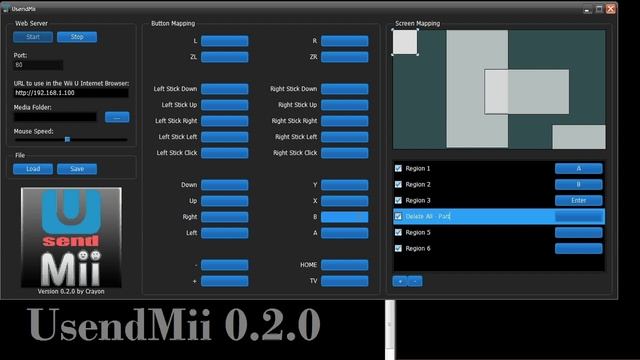This screenshot has height=360, width=640.
Task: Set mapping for the ZR button
Action: pyautogui.click(x=344, y=57)
